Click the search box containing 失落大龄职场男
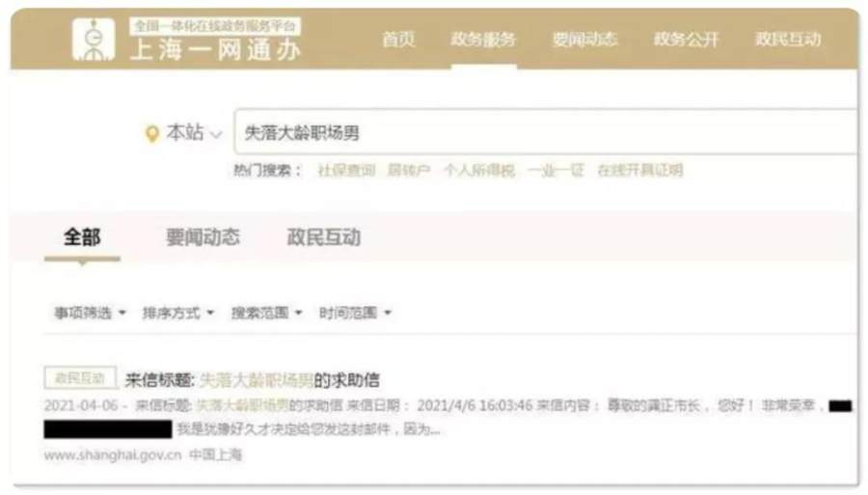The height and width of the screenshot is (495, 868). [x=546, y=132]
